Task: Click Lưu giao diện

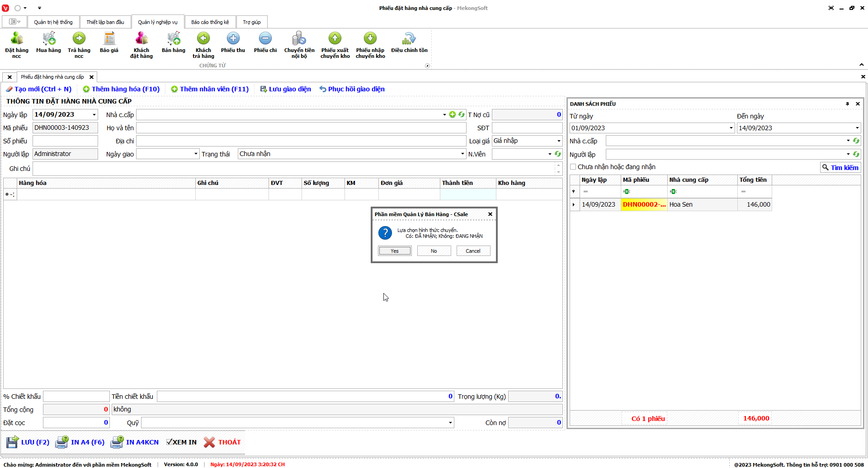Action: coord(286,89)
